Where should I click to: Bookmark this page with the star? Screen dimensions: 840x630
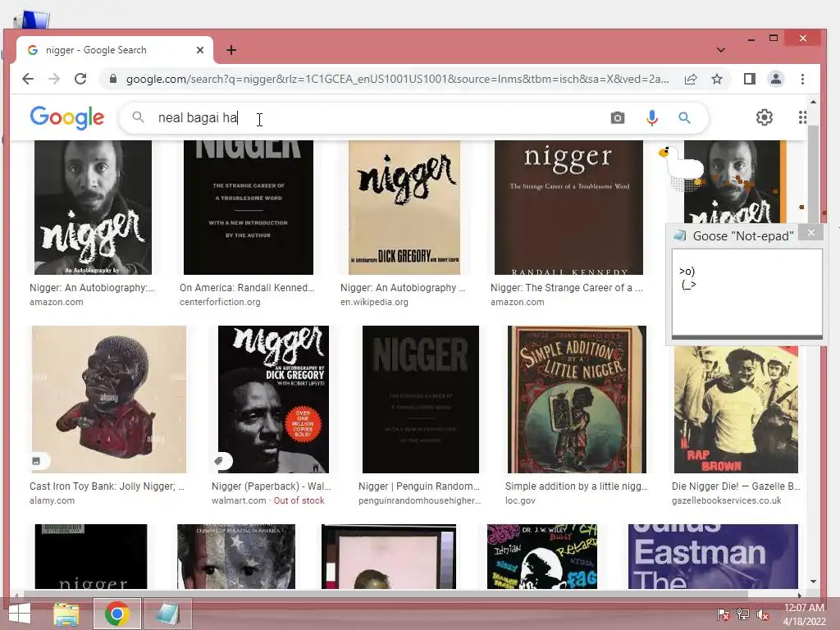(x=717, y=79)
